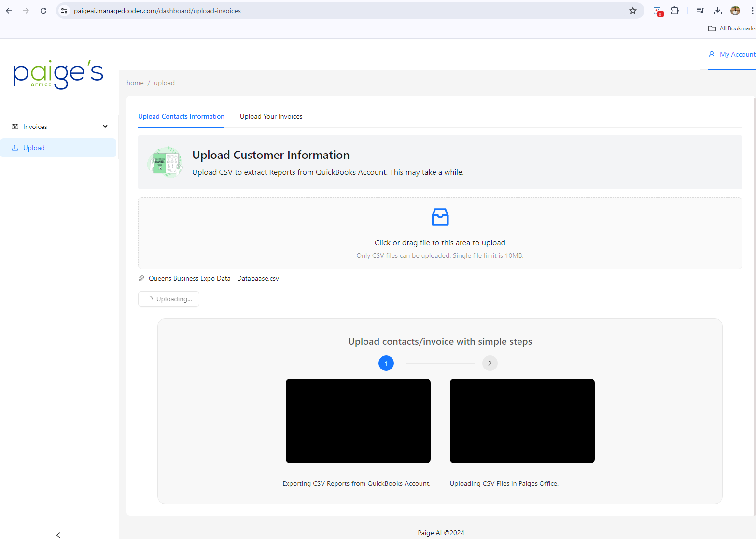This screenshot has width=756, height=539.
Task: Open the Exporting CSV Reports video thumbnail
Action: point(358,421)
